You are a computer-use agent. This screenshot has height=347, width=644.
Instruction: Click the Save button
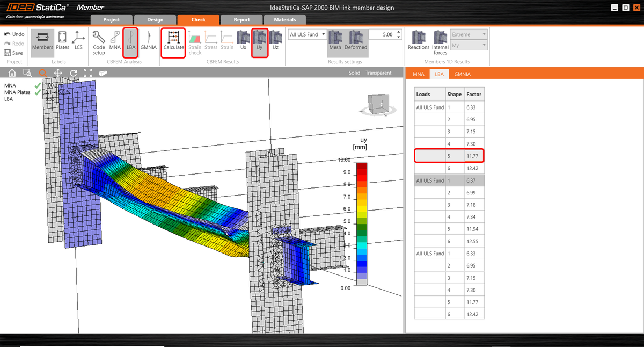pyautogui.click(x=14, y=53)
